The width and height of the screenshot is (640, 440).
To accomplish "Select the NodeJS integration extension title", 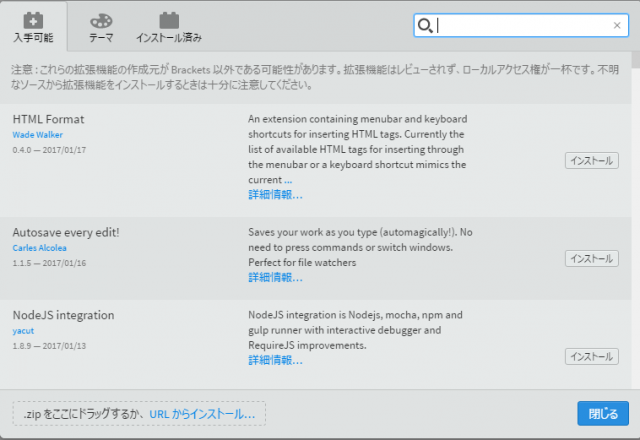I will tap(63, 315).
